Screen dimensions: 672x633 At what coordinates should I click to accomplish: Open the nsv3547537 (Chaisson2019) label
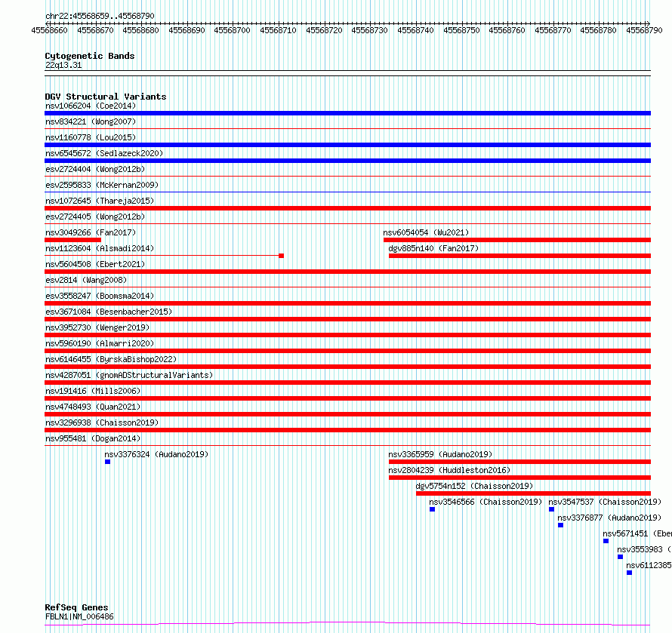pos(605,502)
